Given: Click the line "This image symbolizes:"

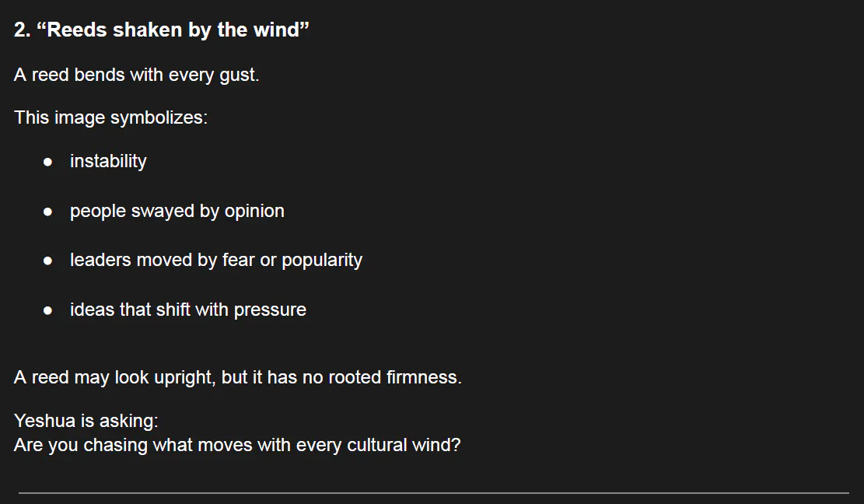Looking at the screenshot, I should point(110,118).
